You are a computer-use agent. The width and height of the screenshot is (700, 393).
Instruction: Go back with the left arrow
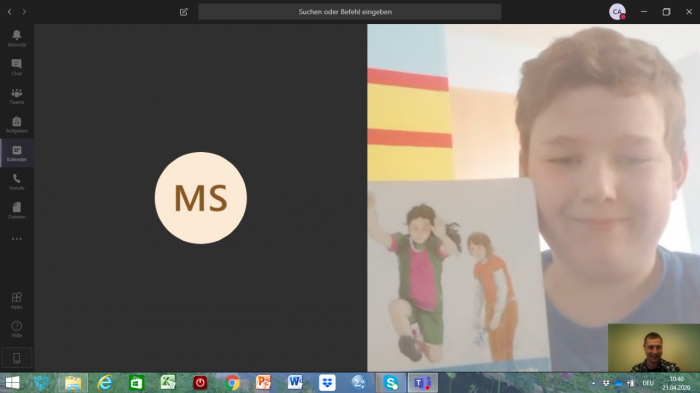click(9, 12)
